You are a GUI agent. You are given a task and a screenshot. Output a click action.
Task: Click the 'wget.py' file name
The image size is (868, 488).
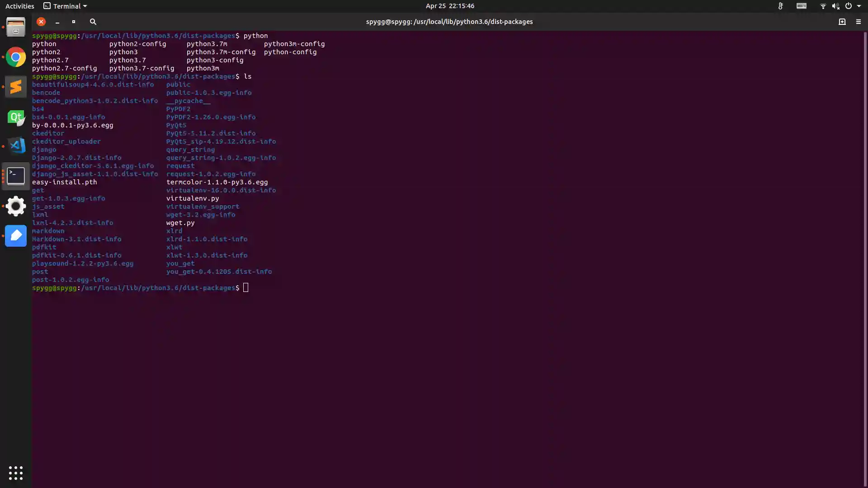180,223
